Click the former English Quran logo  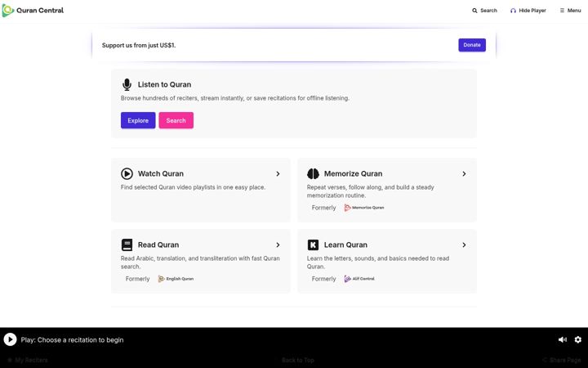click(x=176, y=279)
